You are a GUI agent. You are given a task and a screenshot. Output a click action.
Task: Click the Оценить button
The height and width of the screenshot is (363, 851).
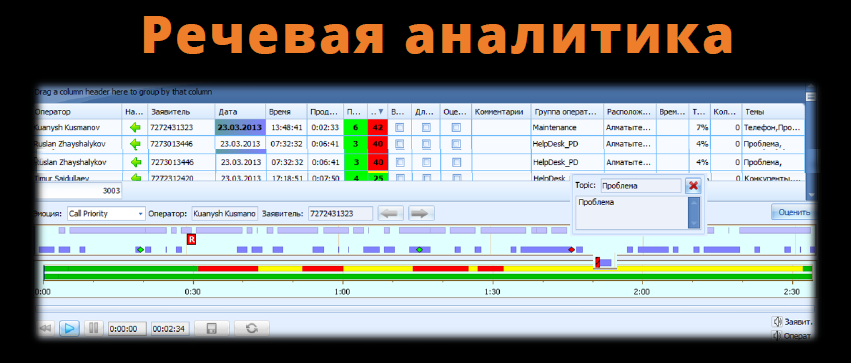(x=793, y=212)
